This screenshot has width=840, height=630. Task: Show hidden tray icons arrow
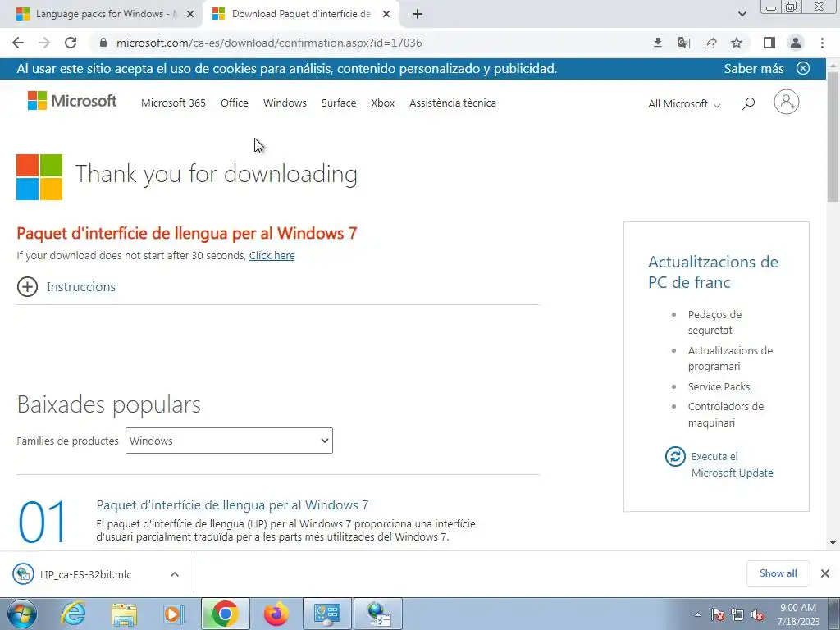click(697, 614)
